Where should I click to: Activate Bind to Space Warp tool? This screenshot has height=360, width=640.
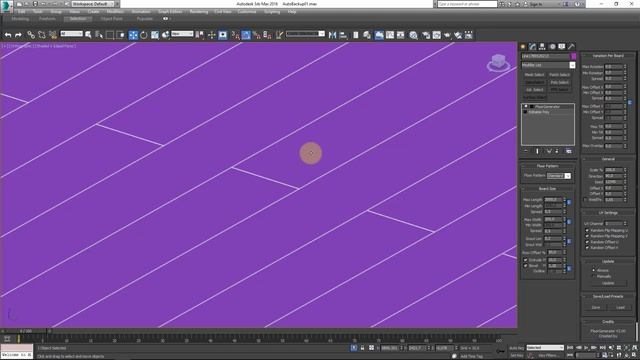point(53,35)
